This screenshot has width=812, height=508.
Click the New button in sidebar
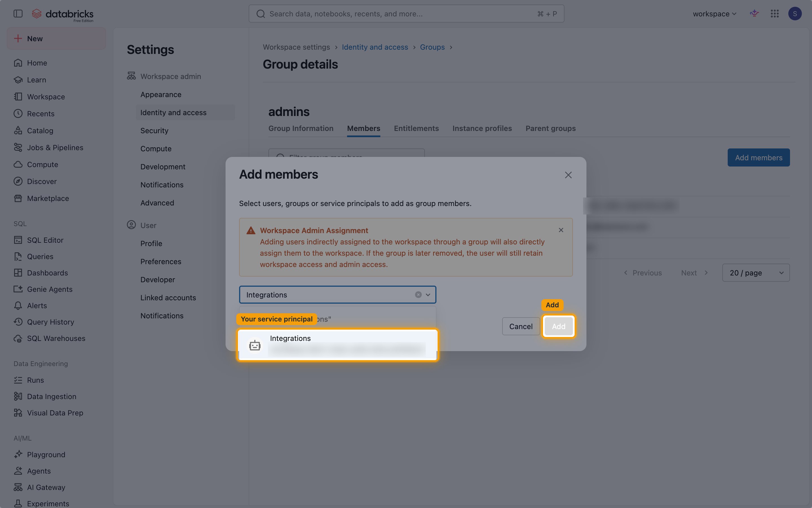point(56,39)
